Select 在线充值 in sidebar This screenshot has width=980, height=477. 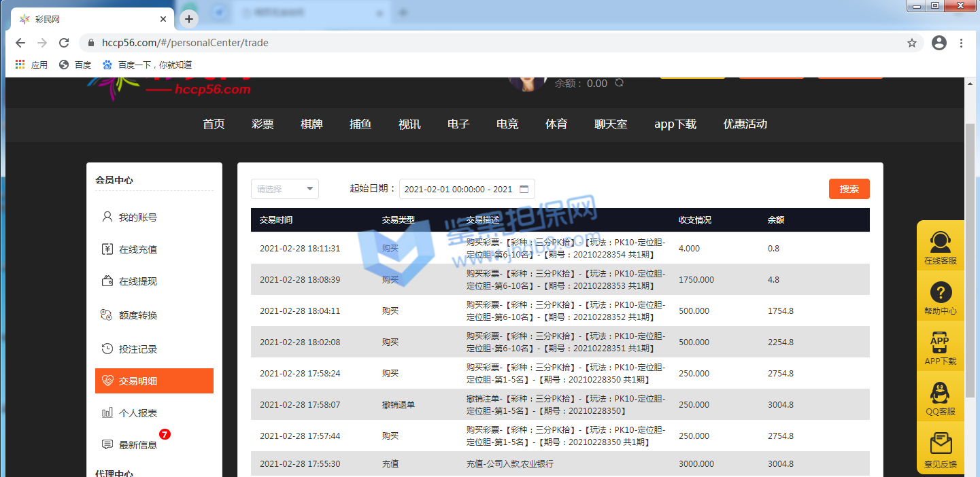coord(137,249)
